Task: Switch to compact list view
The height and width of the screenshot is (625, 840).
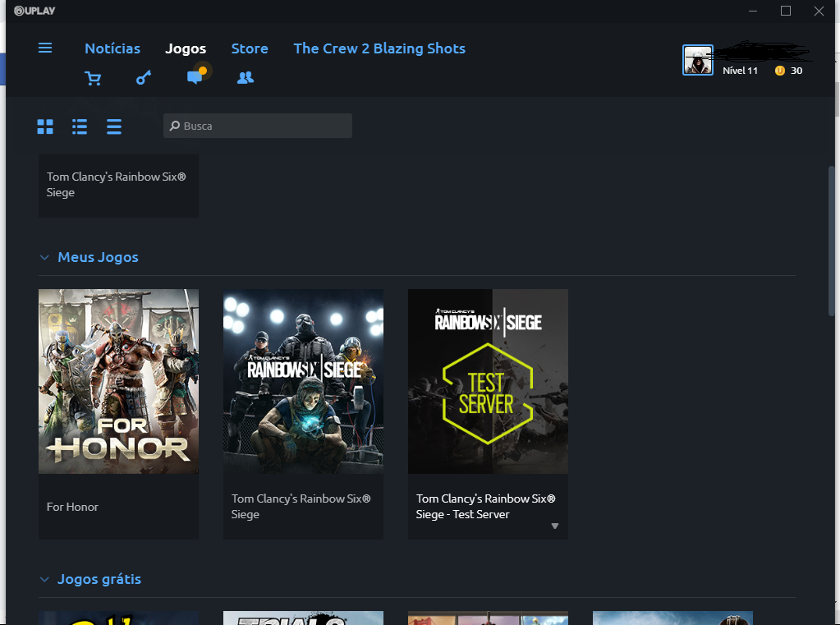Action: click(113, 126)
